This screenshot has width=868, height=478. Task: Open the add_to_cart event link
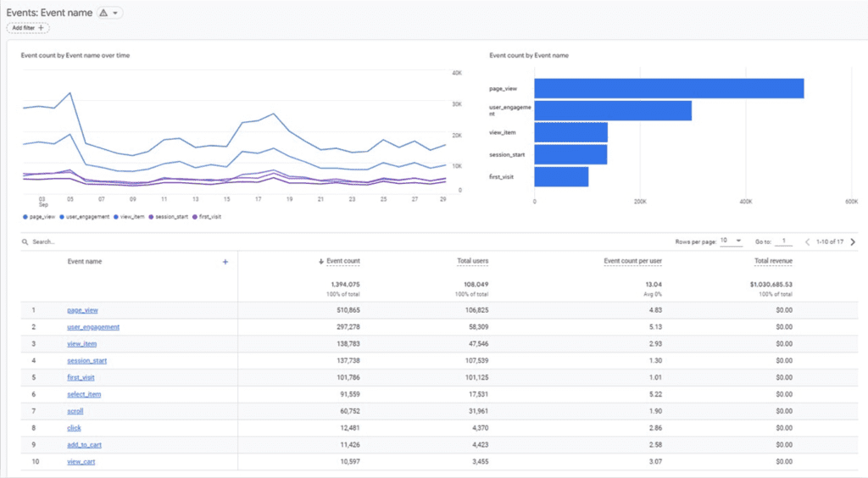coord(84,445)
